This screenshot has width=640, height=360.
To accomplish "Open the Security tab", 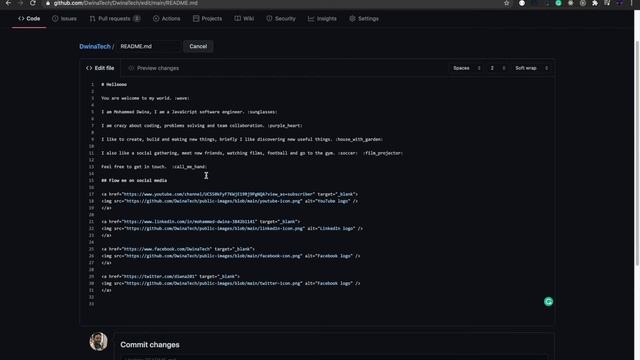I will [281, 18].
